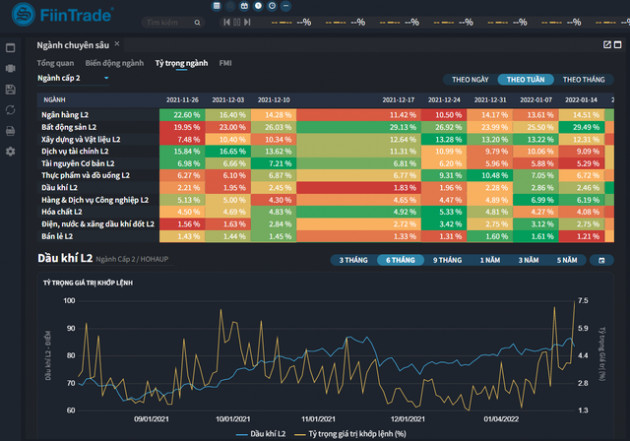Select the Bất động sản L2 row
This screenshot has width=630, height=441.
pyautogui.click(x=325, y=127)
